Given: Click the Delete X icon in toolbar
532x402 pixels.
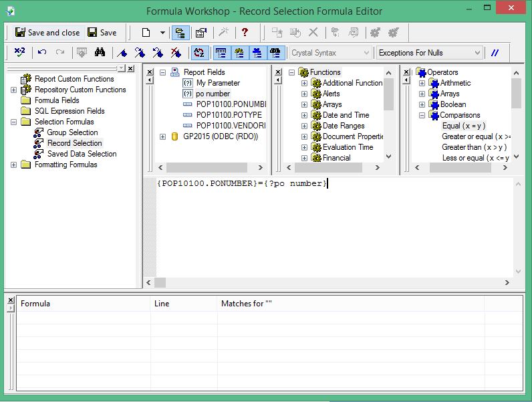Looking at the screenshot, I should (313, 33).
